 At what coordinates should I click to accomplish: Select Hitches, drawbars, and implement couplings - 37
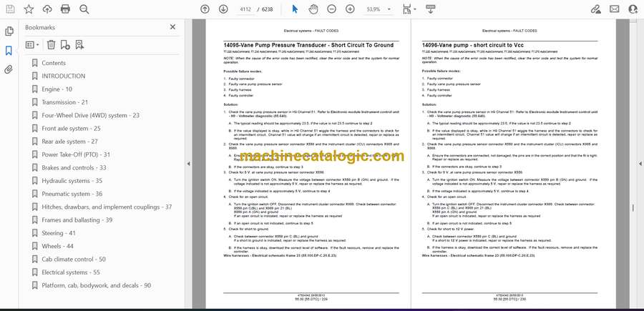(x=107, y=207)
